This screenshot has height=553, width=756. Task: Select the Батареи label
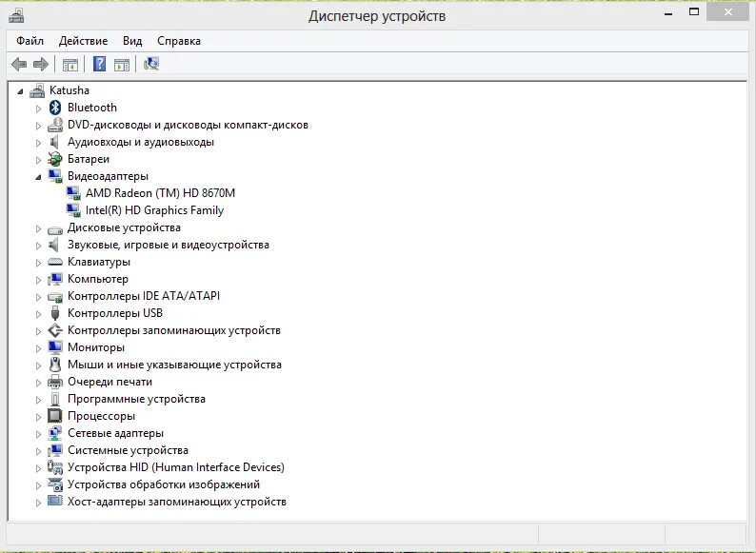pyautogui.click(x=89, y=159)
